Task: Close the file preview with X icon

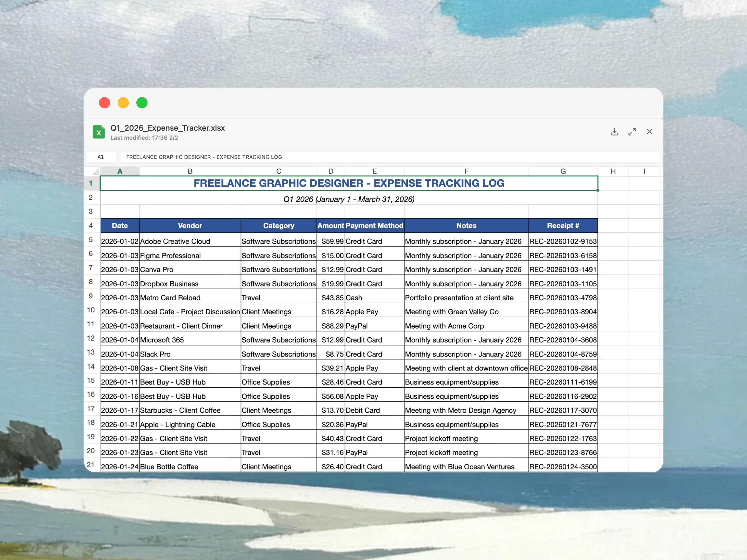Action: [x=649, y=132]
